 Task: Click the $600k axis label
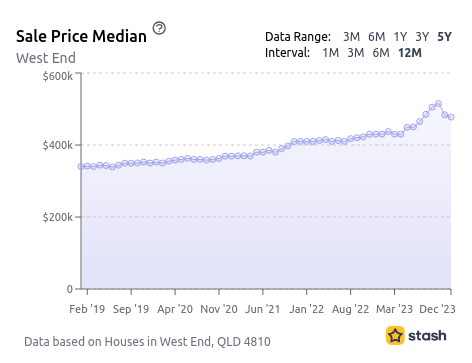coord(57,76)
